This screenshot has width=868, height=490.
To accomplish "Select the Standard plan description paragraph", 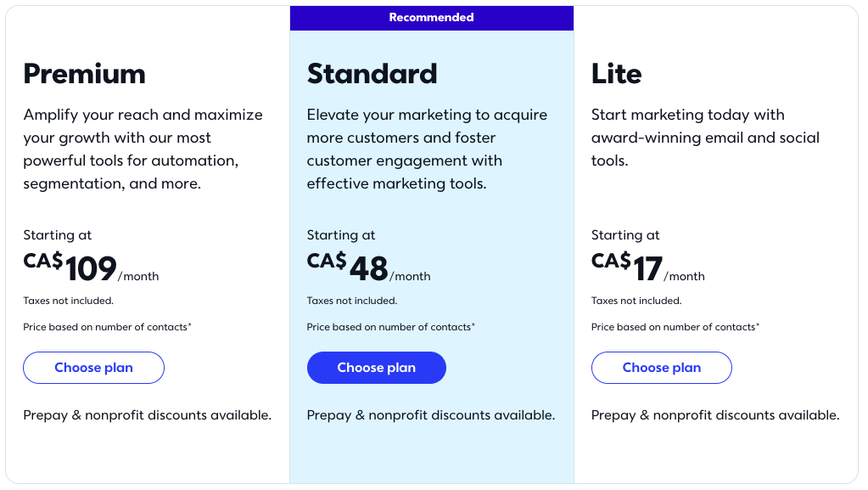I will [x=427, y=148].
